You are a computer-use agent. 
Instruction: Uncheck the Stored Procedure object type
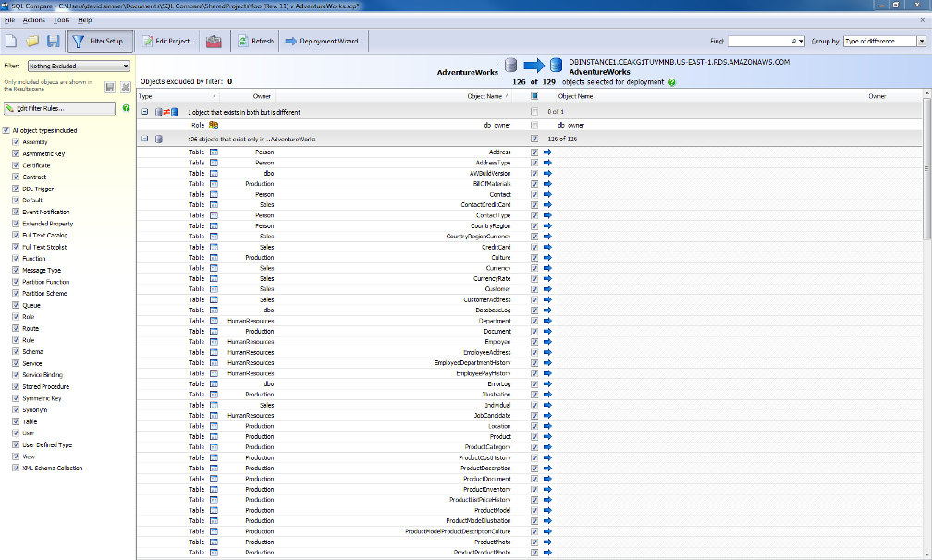pos(16,386)
